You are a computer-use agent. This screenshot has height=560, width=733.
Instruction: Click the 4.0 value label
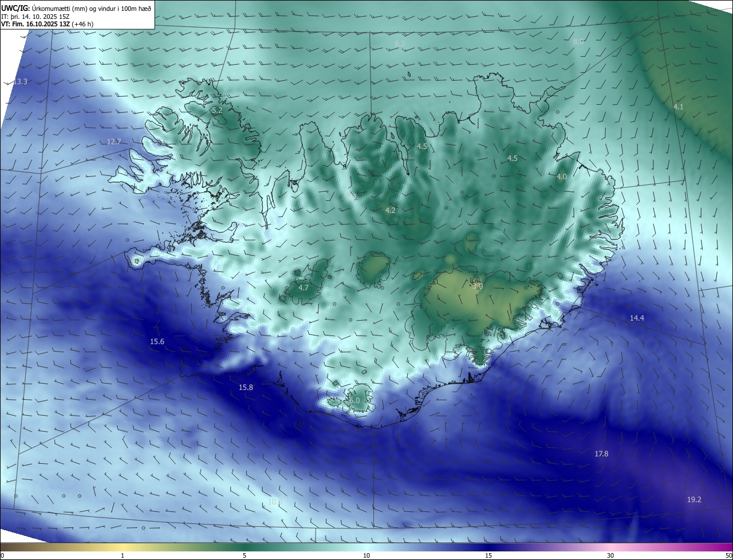pyautogui.click(x=562, y=176)
